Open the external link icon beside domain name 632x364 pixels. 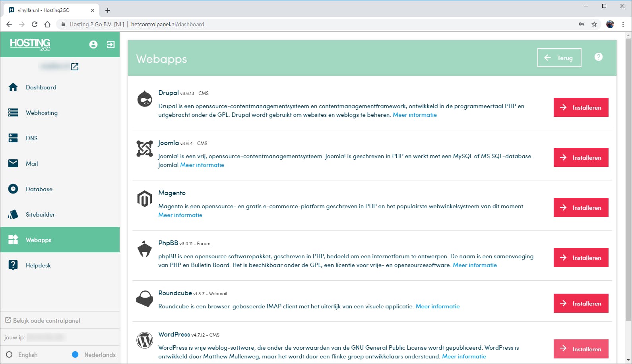tap(75, 67)
